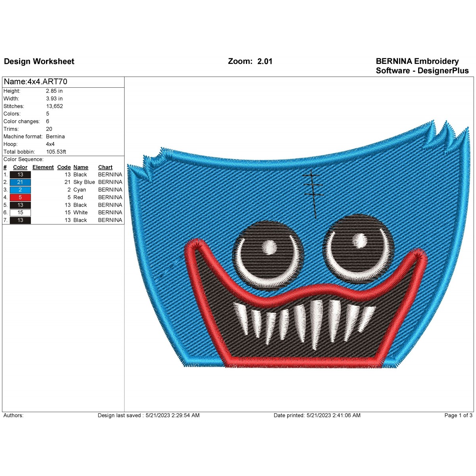This screenshot has height=476, width=476.
Task: Click the 'Design Worksheet' title
Action: pos(39,61)
